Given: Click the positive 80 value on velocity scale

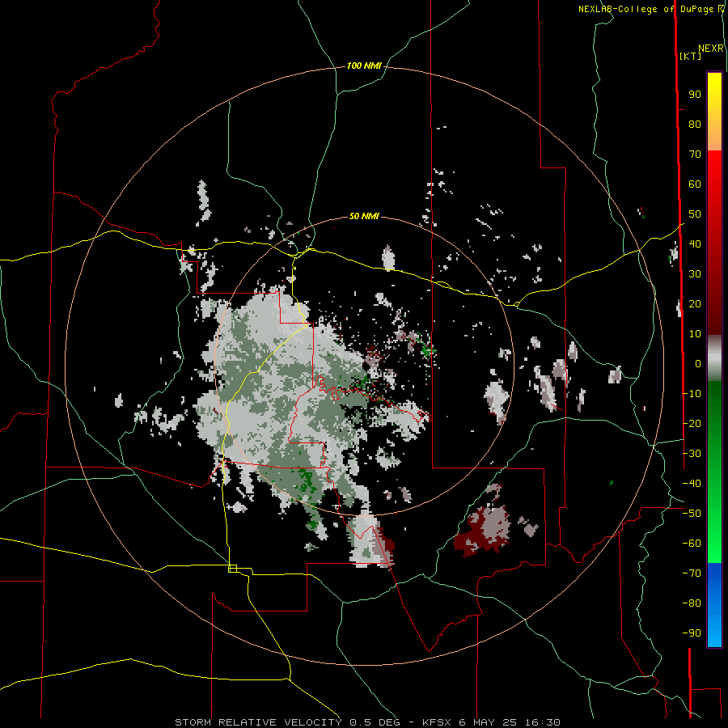Looking at the screenshot, I should coord(695,125).
